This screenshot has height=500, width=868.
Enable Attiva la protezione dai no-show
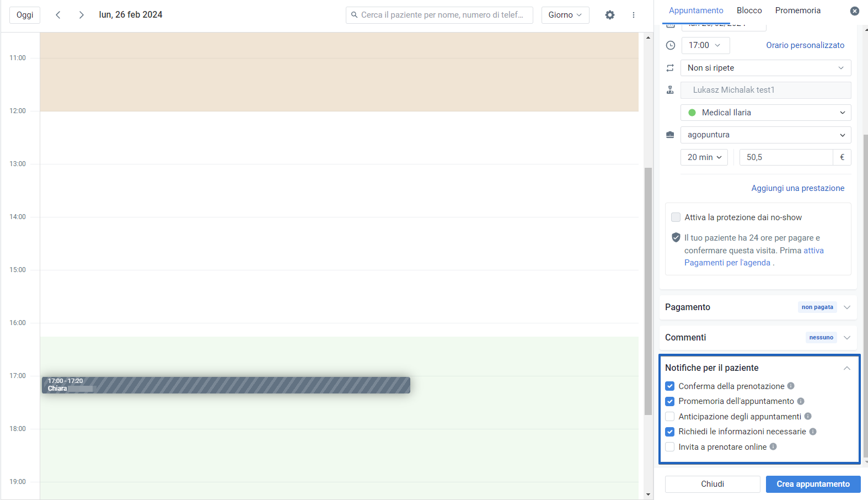point(676,217)
